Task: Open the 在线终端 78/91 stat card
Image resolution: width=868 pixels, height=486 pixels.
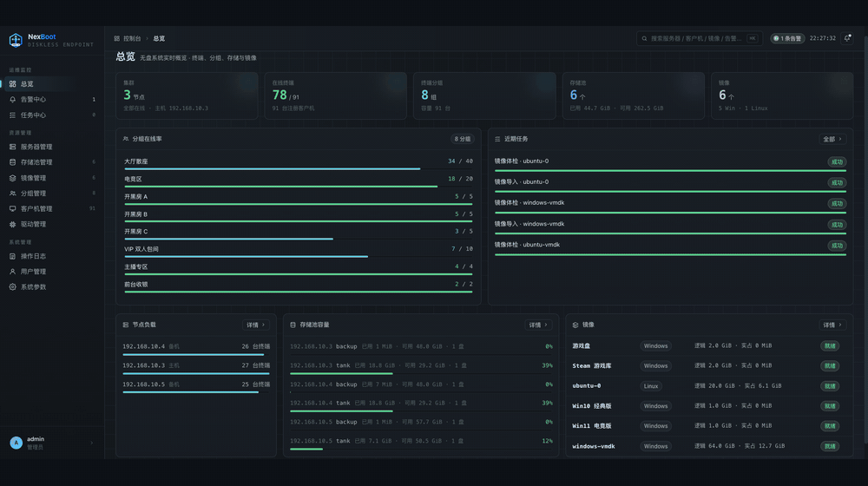Action: [x=335, y=95]
